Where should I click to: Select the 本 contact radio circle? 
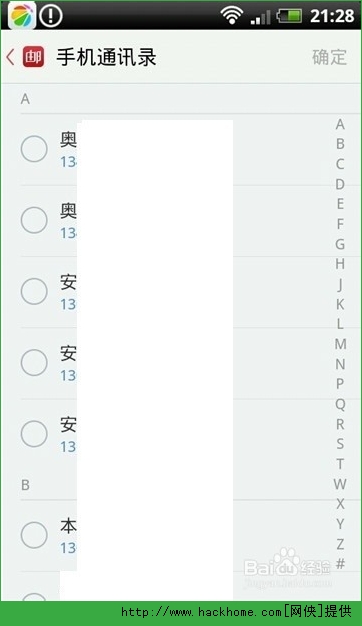pos(34,535)
